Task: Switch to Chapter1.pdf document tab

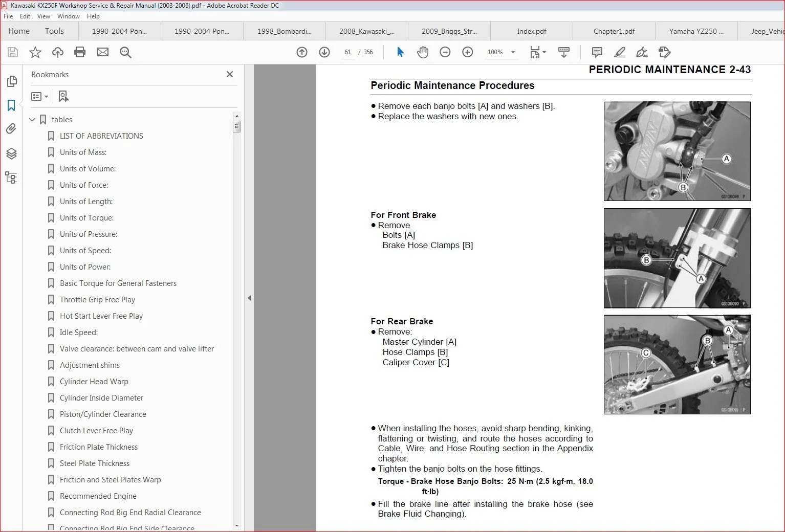Action: tap(614, 31)
